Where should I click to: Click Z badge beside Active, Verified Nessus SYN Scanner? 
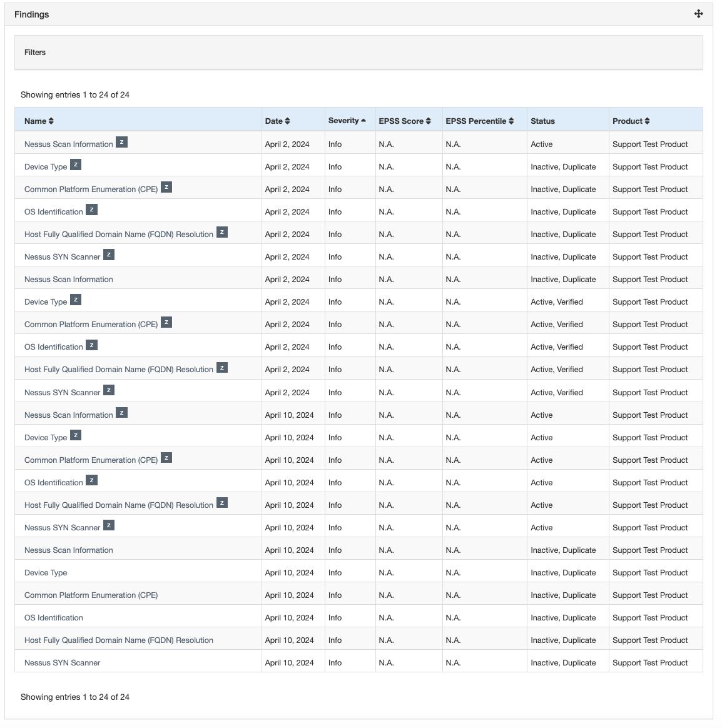click(109, 391)
